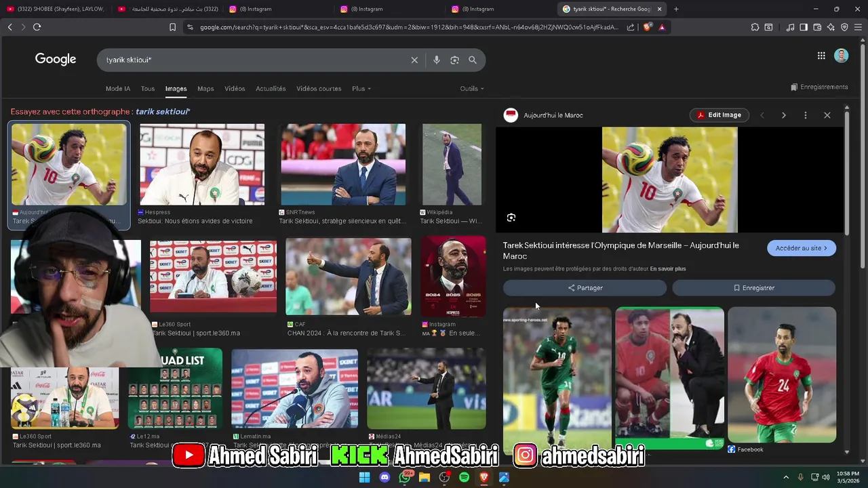This screenshot has height=488, width=868.
Task: Open Brave Playlist music note icon
Action: (790, 27)
